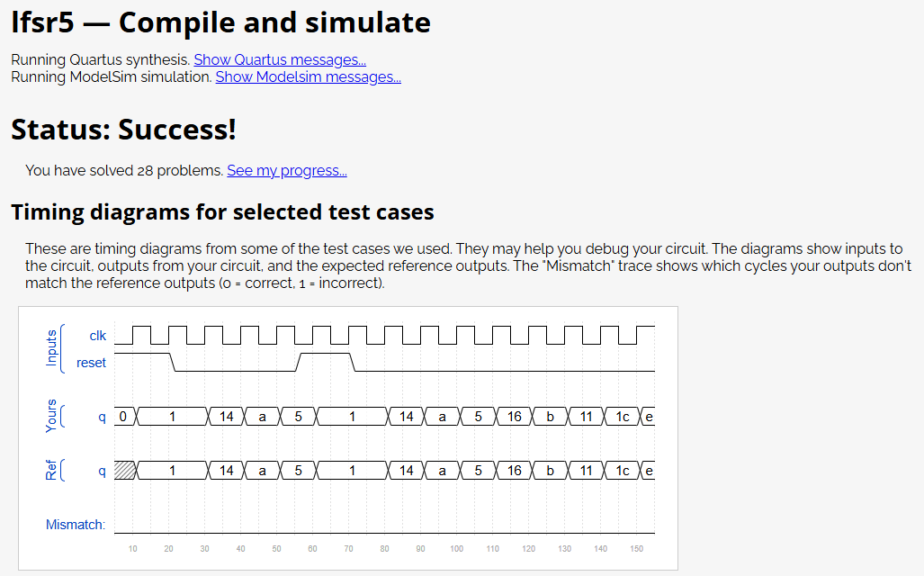924x576 pixels.
Task: Click the hatched undefined Ref q segment
Action: (x=125, y=471)
